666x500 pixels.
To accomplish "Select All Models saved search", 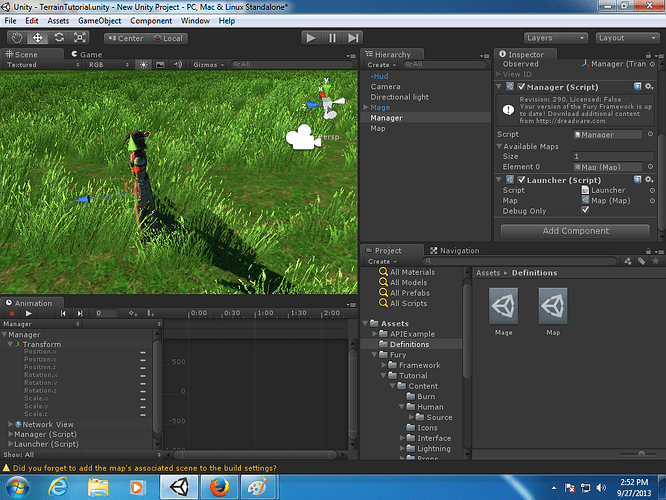I will pos(403,282).
